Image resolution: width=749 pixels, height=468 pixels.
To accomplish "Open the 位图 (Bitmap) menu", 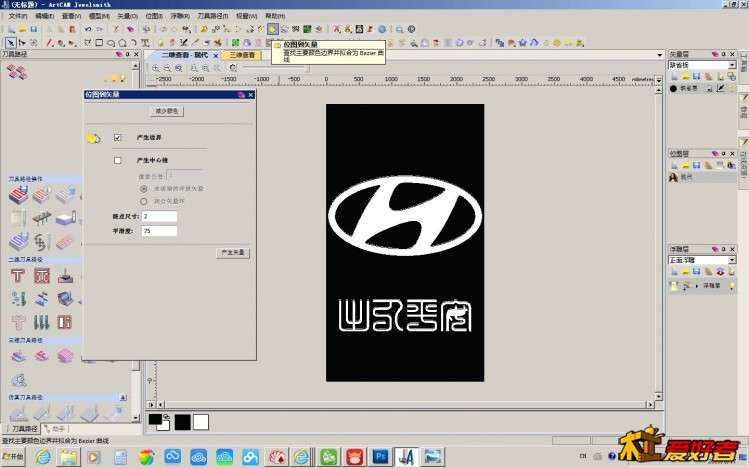I will pos(154,16).
